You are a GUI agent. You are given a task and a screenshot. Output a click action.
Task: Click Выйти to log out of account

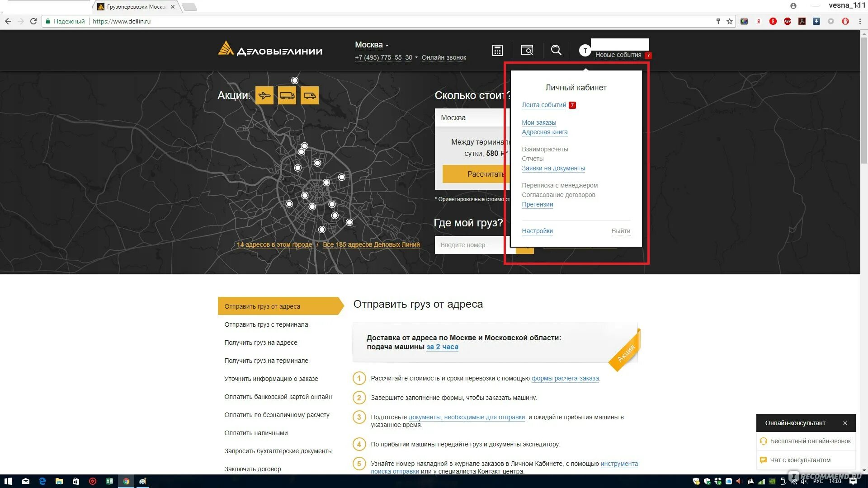coord(621,230)
